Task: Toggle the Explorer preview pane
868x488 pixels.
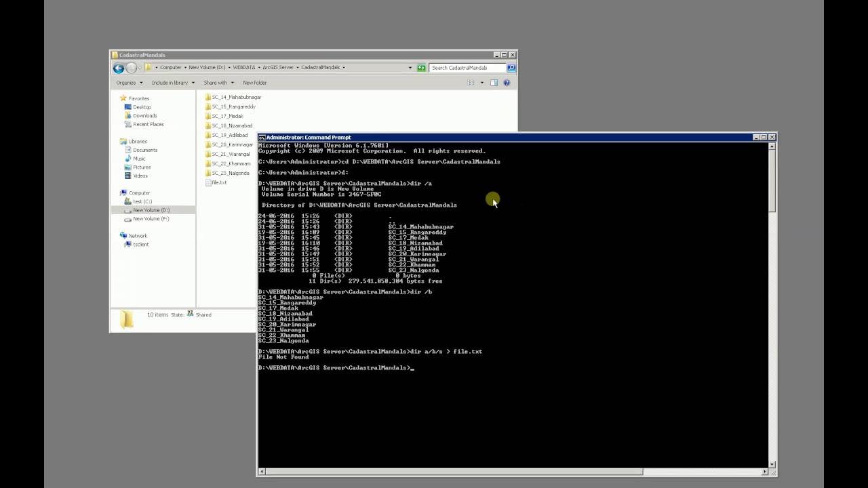Action: coord(494,83)
